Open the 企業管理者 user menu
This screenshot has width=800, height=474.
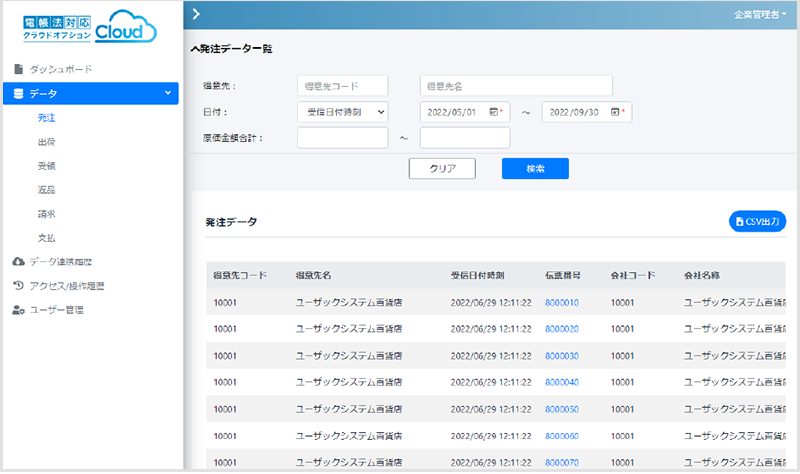pos(760,14)
